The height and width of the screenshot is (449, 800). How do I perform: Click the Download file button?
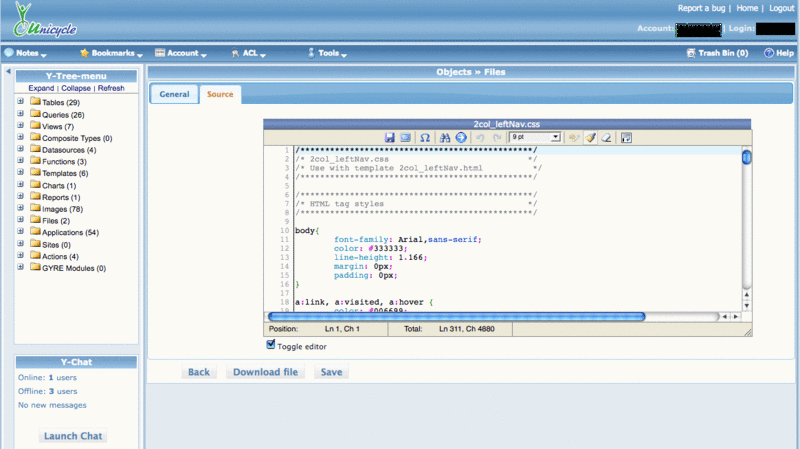tap(265, 372)
